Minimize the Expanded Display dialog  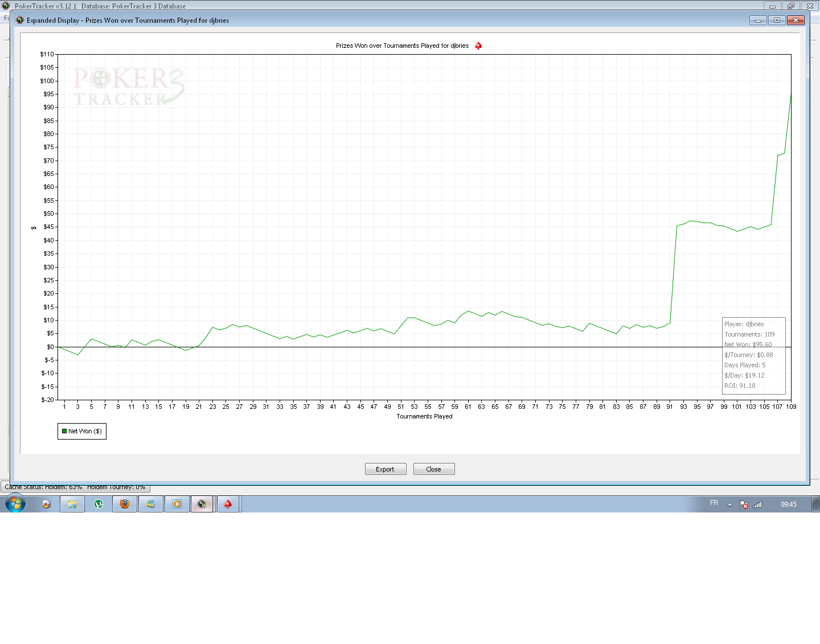(x=758, y=20)
